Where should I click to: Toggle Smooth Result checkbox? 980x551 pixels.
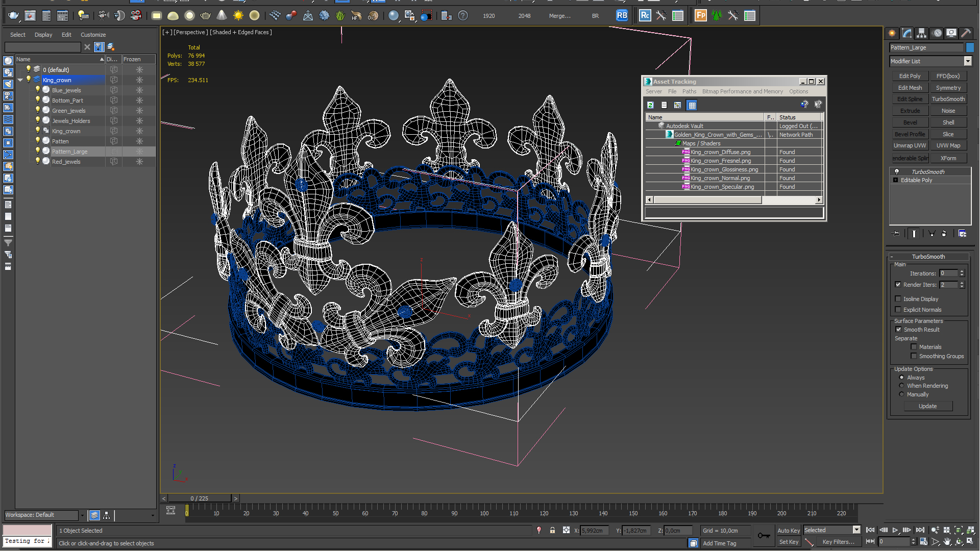click(x=898, y=330)
